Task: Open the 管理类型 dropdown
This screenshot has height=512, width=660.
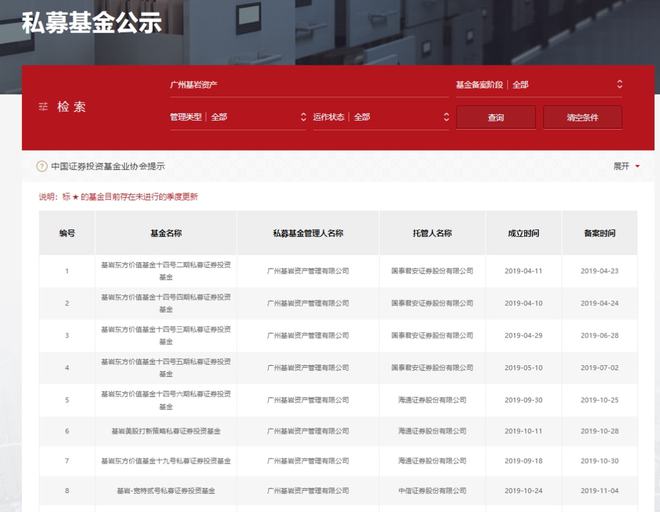Action: tap(238, 117)
